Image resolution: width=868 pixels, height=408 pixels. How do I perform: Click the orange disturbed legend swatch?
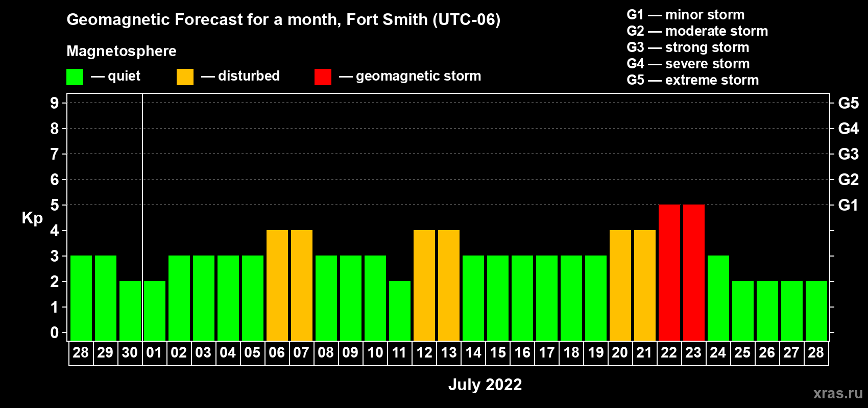185,77
